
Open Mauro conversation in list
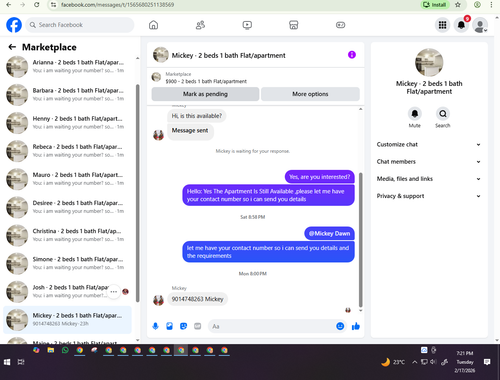tap(68, 179)
